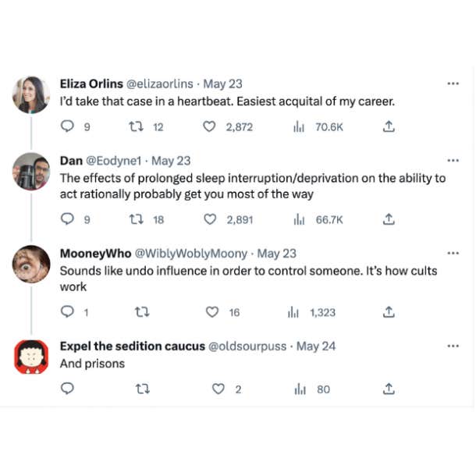Open Expel the sedition caucus avatar
The image size is (476, 476).
(x=31, y=357)
